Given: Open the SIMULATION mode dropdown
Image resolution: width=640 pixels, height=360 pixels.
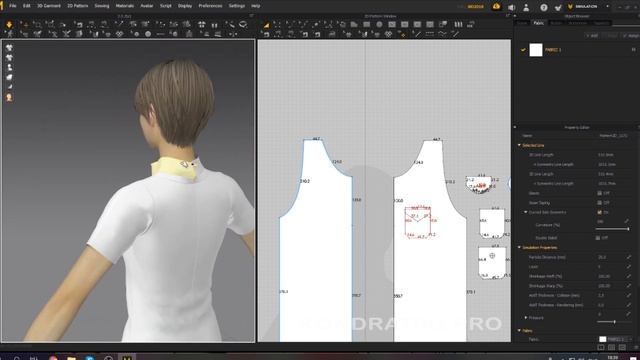Looking at the screenshot, I should click(607, 7).
